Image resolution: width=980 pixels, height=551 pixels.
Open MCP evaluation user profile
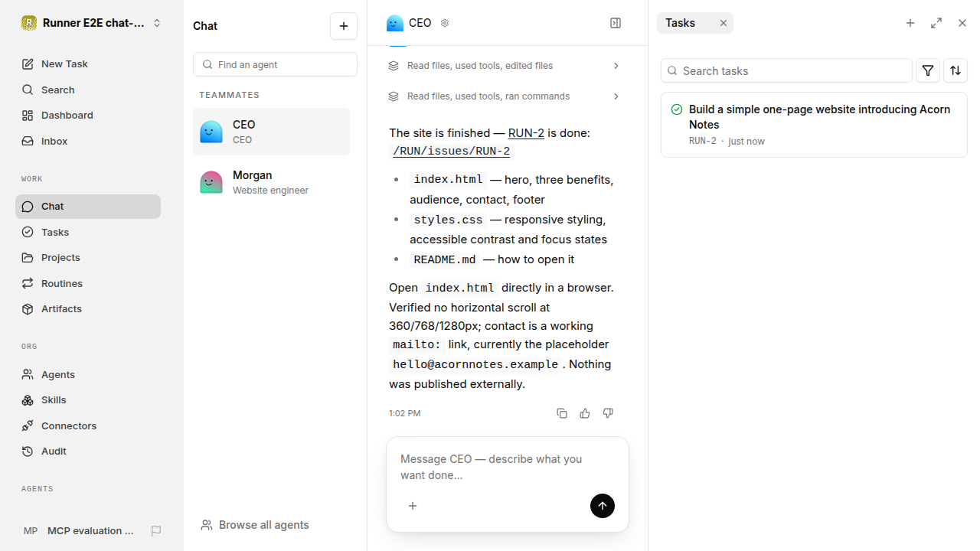coord(80,531)
